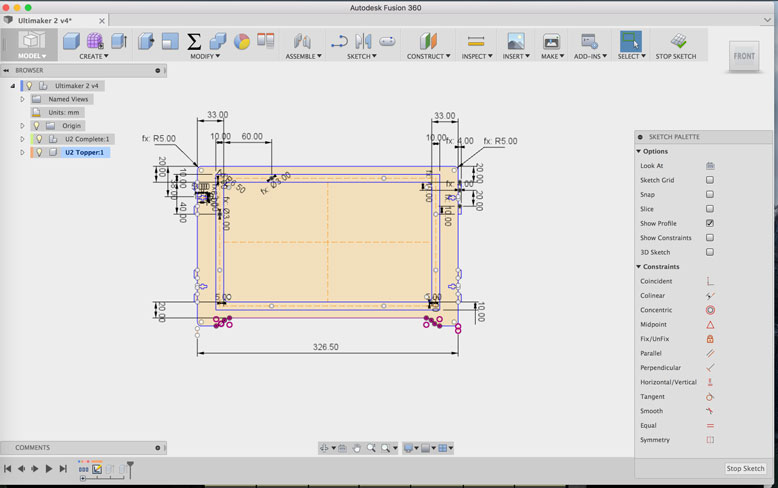The height and width of the screenshot is (488, 778).
Task: Apply the Concentric constraint icon
Action: pyautogui.click(x=710, y=310)
